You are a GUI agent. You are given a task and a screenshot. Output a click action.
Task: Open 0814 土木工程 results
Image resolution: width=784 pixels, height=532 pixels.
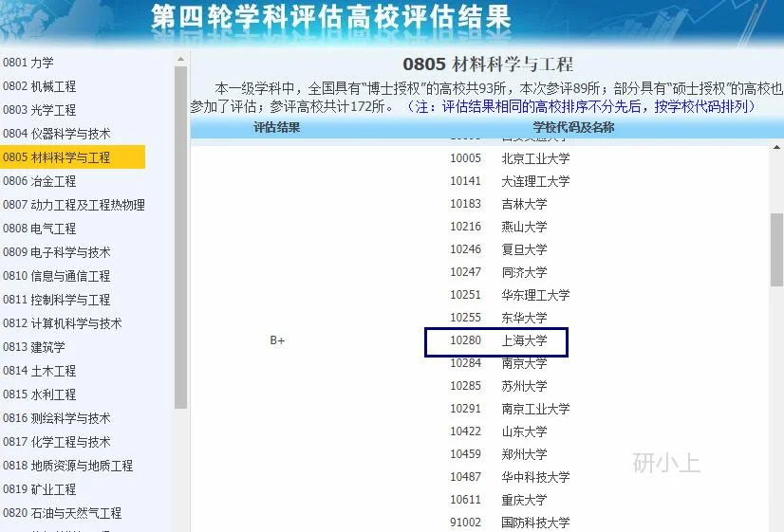40,371
